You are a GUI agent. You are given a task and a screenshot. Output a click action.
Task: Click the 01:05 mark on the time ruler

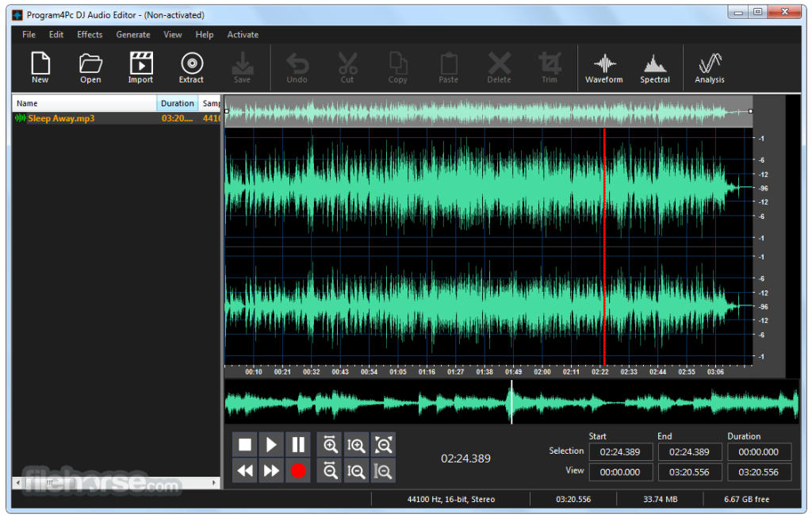pos(398,371)
